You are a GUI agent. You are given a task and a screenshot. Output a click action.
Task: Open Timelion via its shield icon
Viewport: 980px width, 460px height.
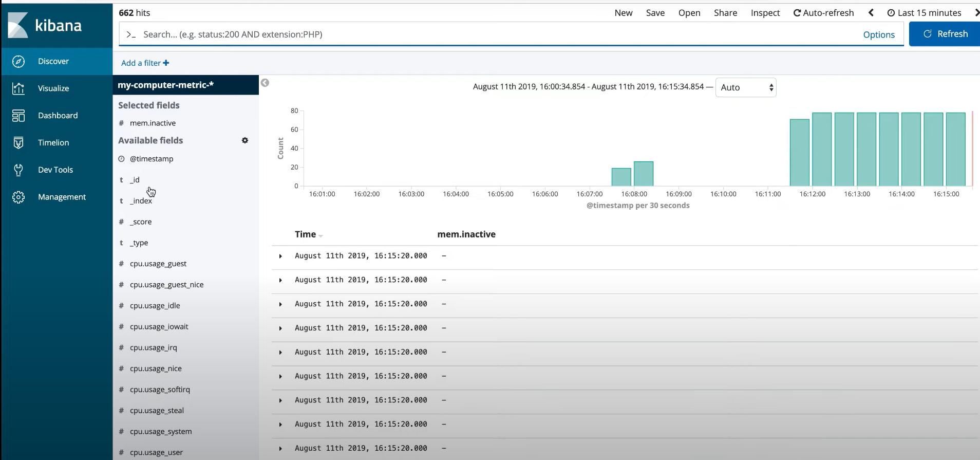coord(18,143)
